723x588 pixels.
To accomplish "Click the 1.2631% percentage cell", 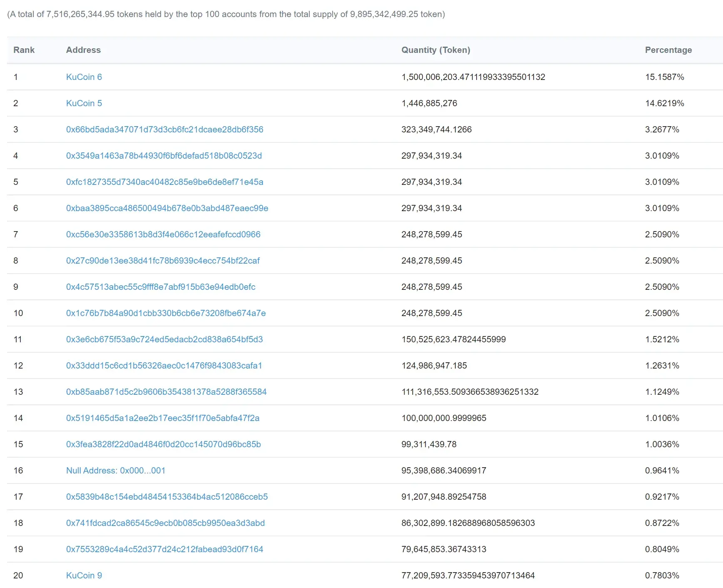I will click(x=662, y=366).
